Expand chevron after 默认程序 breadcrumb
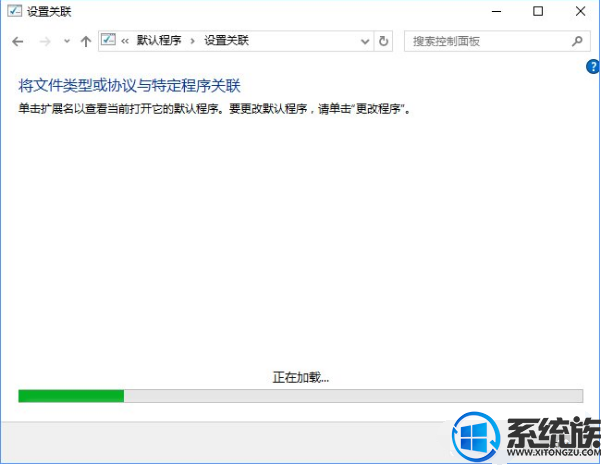The height and width of the screenshot is (465, 601). click(193, 41)
